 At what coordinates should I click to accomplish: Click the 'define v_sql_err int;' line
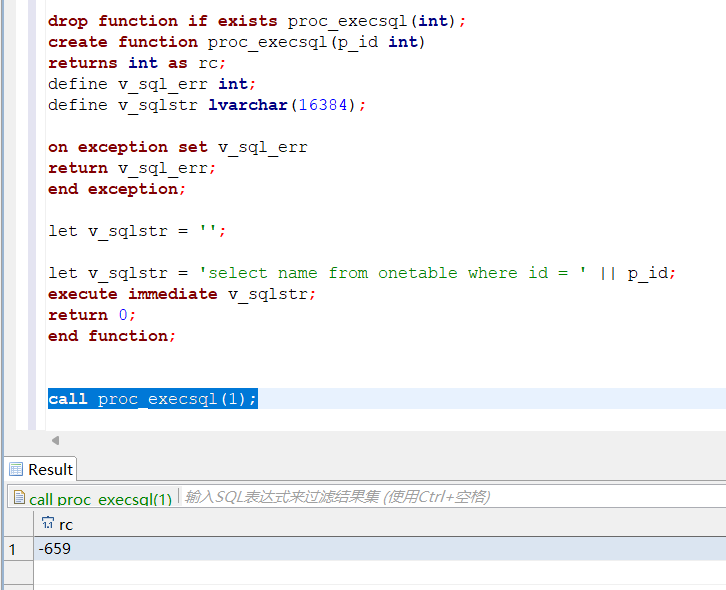pyautogui.click(x=152, y=84)
